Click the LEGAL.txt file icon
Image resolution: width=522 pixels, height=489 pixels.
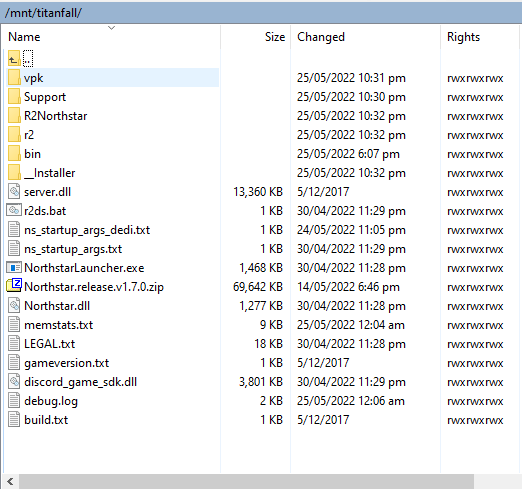coord(14,344)
